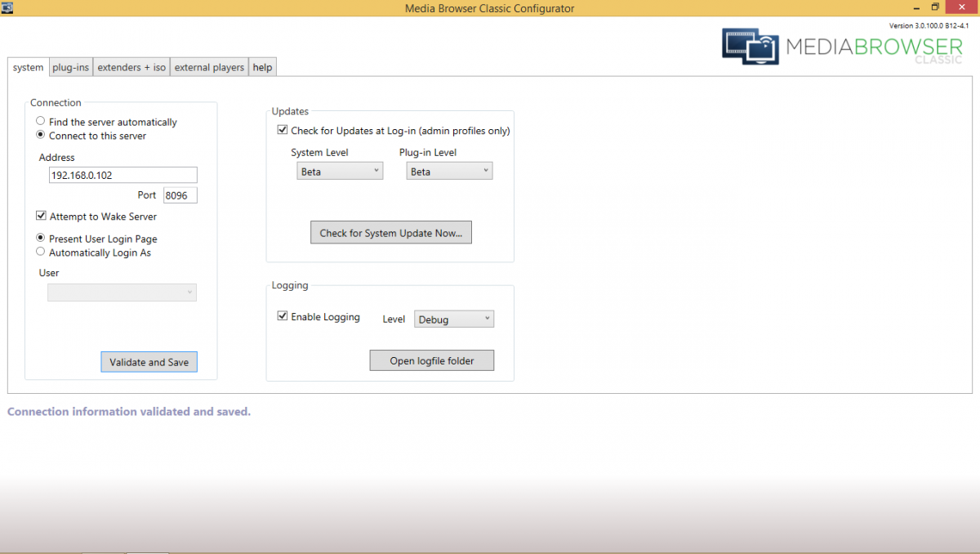Switch to the system tab
Screen dimensions: 980x554
click(29, 67)
